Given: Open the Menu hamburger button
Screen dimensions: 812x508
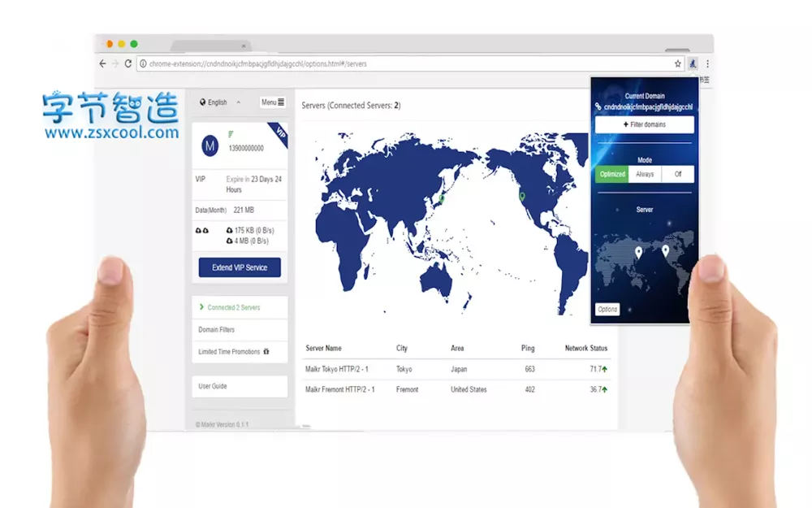Looking at the screenshot, I should (272, 102).
